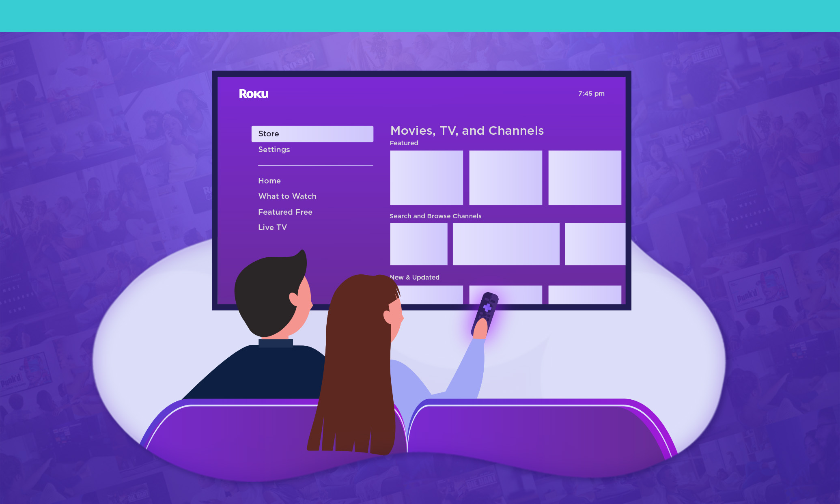Toggle the Settings visibility
The width and height of the screenshot is (840, 504).
tap(274, 149)
